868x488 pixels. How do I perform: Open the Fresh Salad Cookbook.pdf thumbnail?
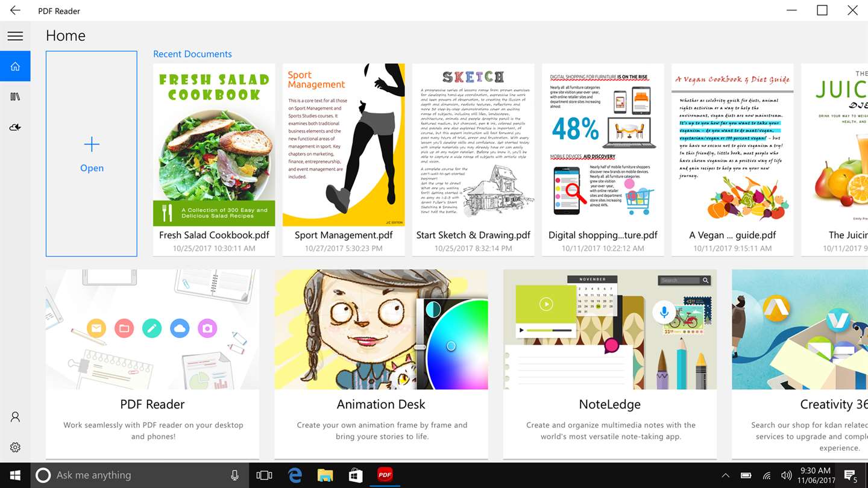(214, 145)
